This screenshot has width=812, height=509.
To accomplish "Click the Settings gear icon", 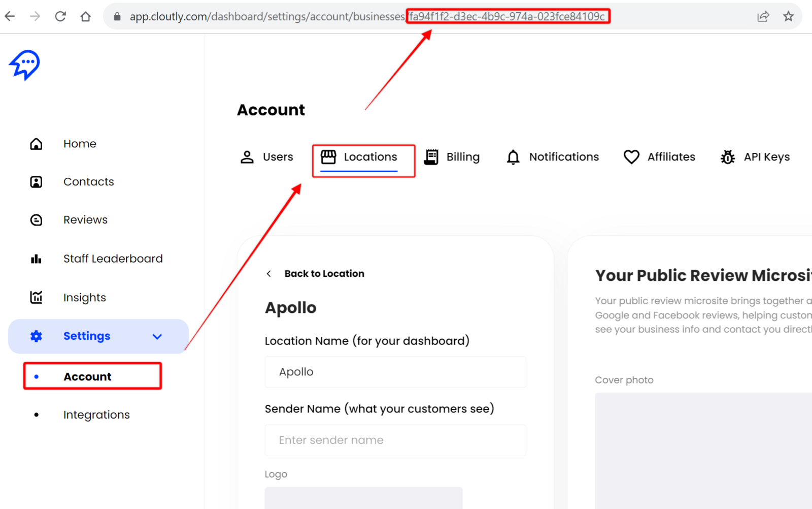I will tap(36, 336).
